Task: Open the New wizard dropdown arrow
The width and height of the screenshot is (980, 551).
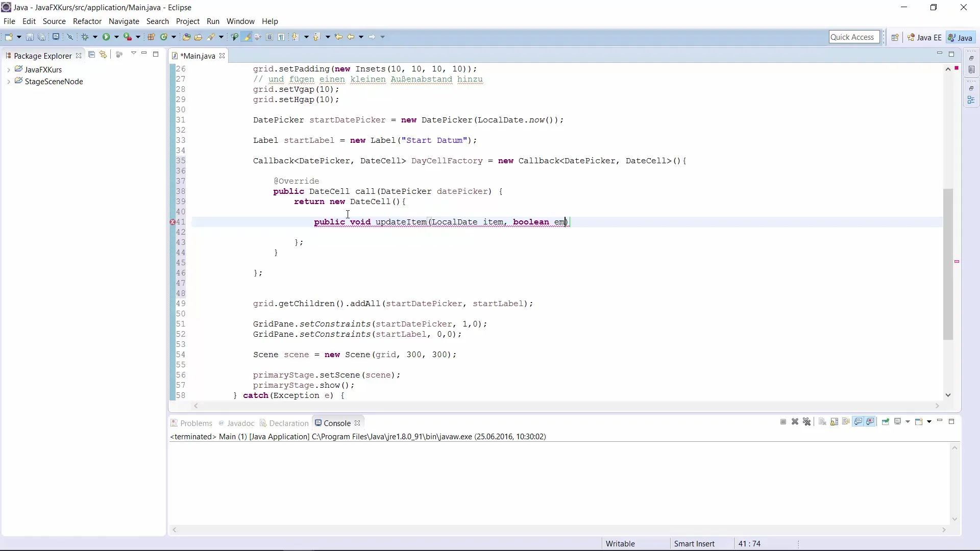Action: pos(19,37)
